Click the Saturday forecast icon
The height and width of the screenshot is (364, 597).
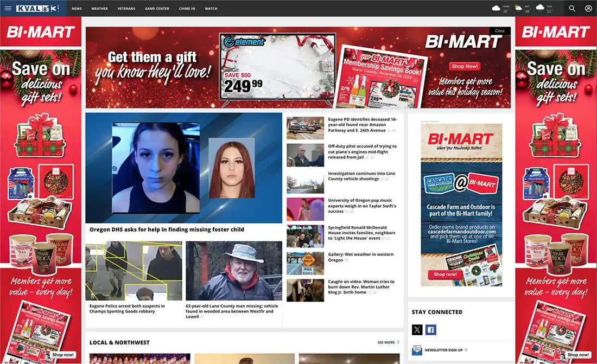(x=518, y=8)
